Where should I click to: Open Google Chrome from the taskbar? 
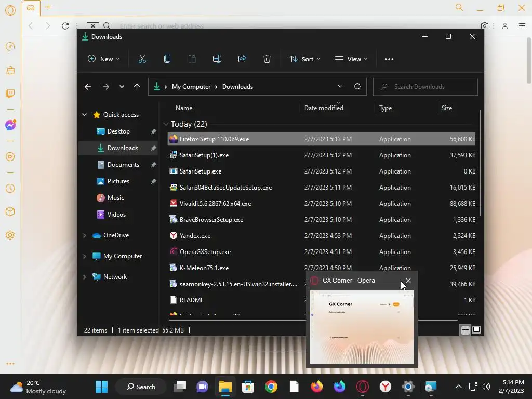[271, 387]
